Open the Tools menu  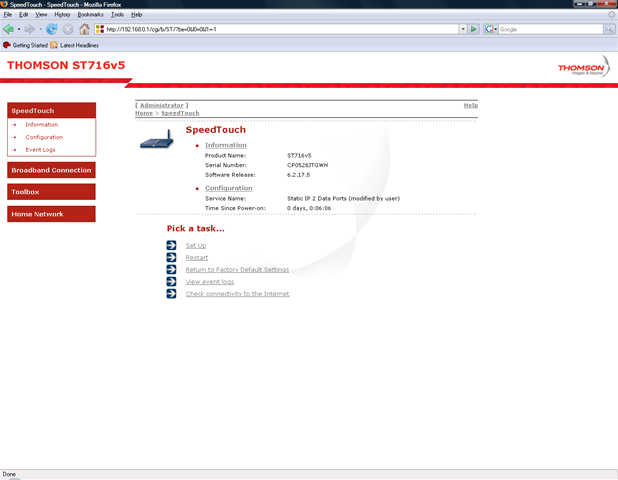[x=117, y=15]
